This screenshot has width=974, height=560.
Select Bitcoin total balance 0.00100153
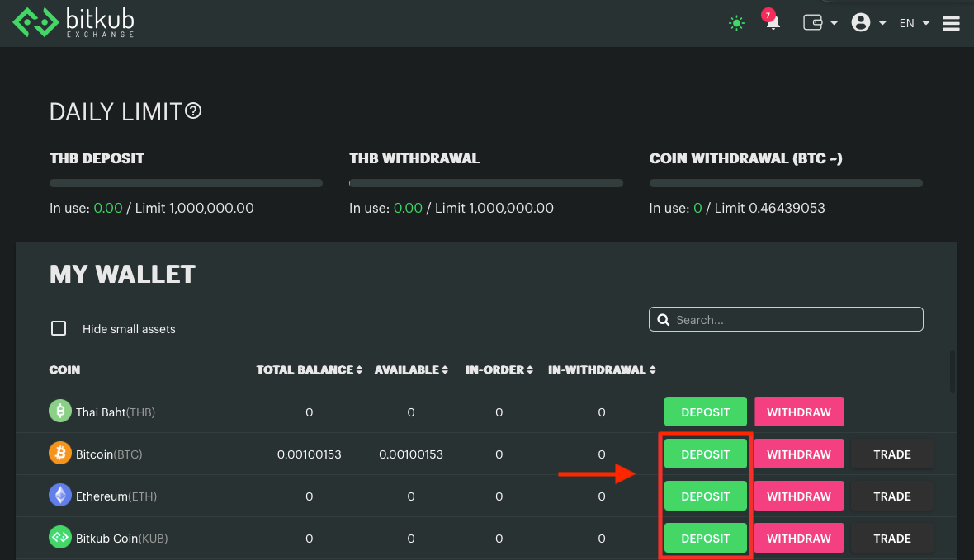pyautogui.click(x=310, y=454)
